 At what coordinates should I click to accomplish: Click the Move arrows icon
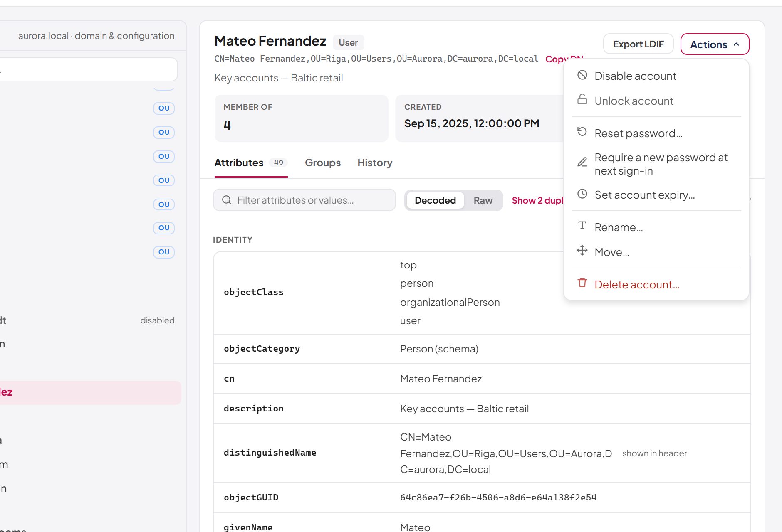582,251
